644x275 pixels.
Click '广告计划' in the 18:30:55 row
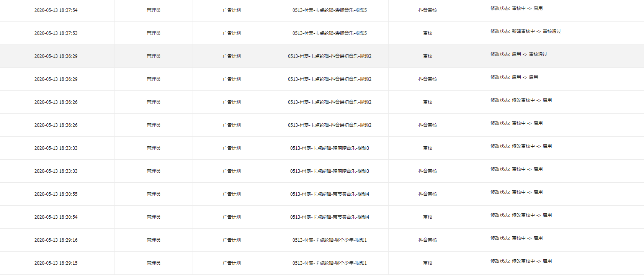coord(232,194)
